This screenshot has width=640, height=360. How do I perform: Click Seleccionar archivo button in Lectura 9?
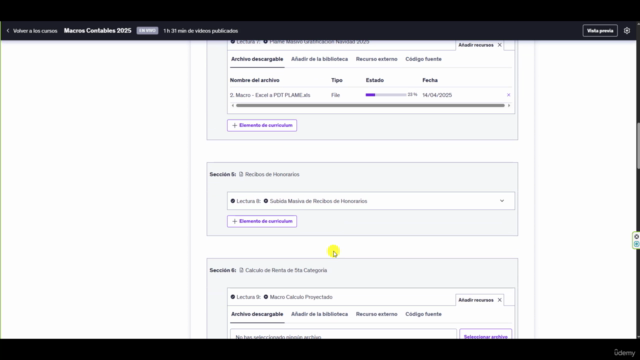485,335
